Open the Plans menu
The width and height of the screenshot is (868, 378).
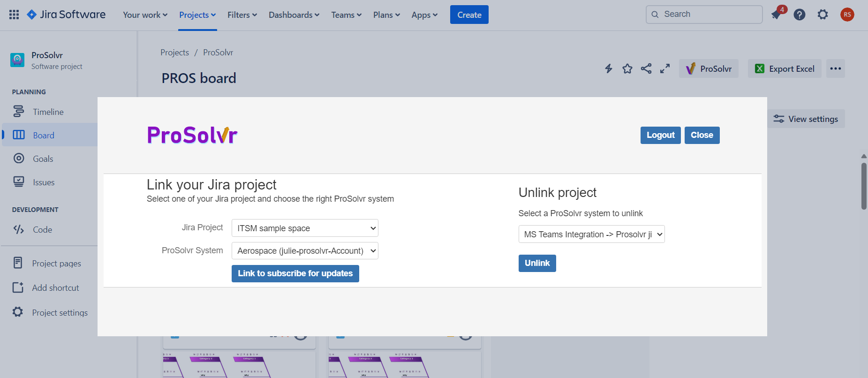386,15
